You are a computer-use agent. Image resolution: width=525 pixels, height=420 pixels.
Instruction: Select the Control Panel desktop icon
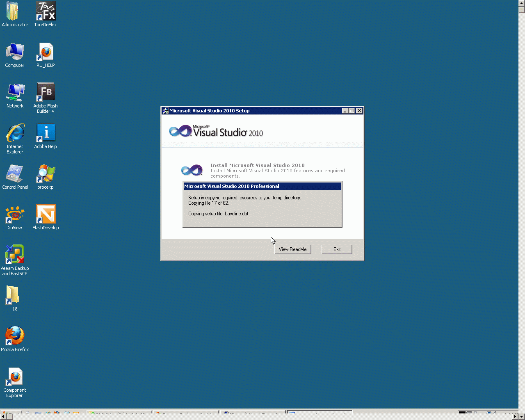[x=15, y=177]
